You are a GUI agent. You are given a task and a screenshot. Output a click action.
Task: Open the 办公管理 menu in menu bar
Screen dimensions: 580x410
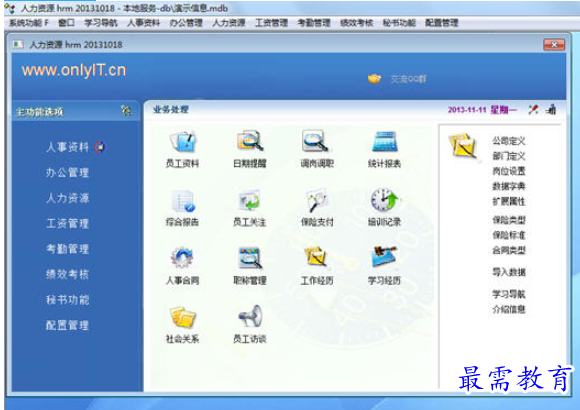(186, 23)
